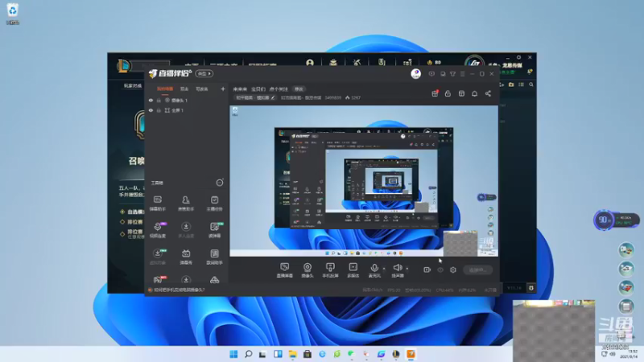Open the bug report icon in the League client

[531, 288]
